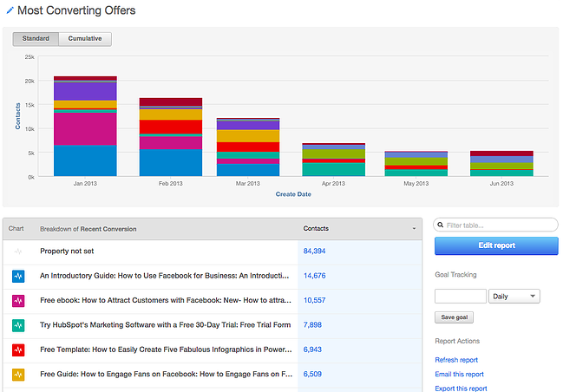The width and height of the screenshot is (563, 392).
Task: Click the Chart column header
Action: [x=16, y=229]
